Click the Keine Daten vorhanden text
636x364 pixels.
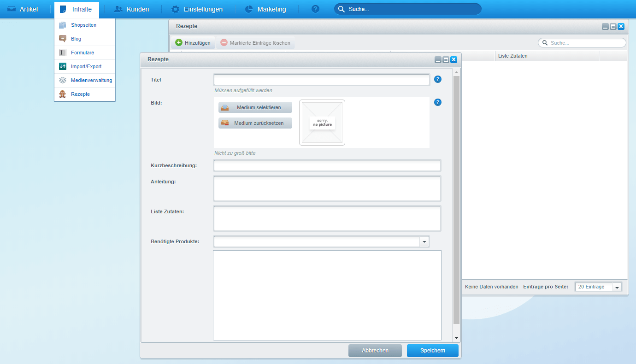[x=492, y=287]
